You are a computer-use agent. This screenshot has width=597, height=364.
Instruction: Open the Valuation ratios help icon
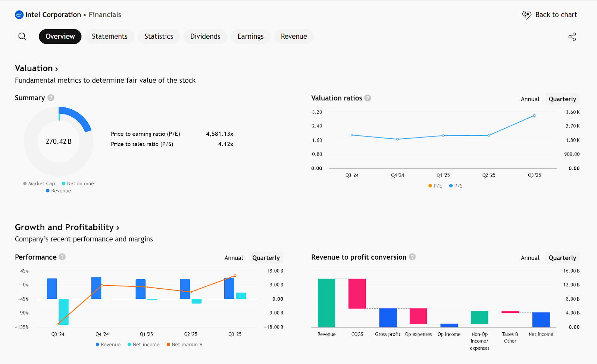pyautogui.click(x=368, y=98)
